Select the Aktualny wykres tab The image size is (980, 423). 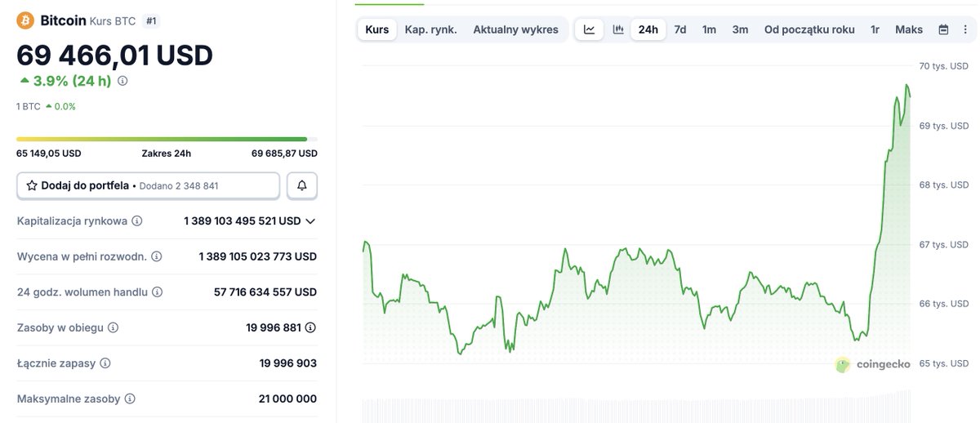516,29
